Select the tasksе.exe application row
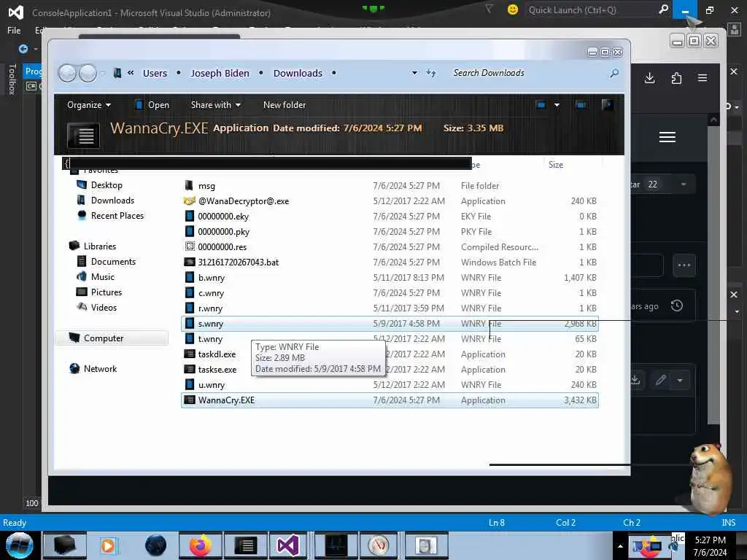Viewport: 747px width, 560px height. [390, 370]
